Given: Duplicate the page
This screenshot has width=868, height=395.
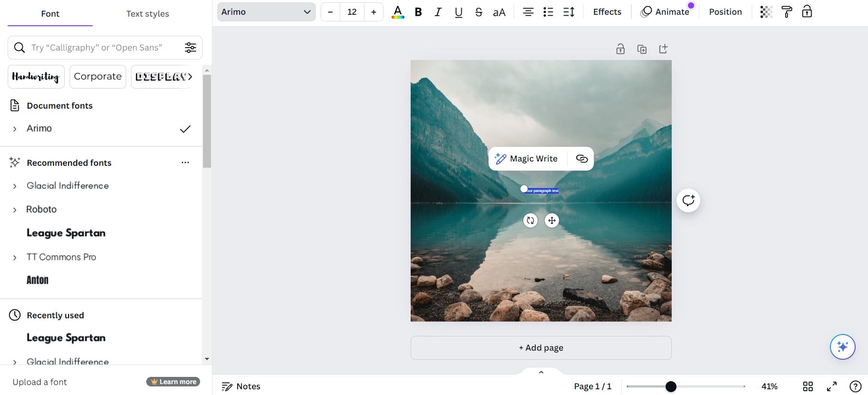Looking at the screenshot, I should [642, 49].
